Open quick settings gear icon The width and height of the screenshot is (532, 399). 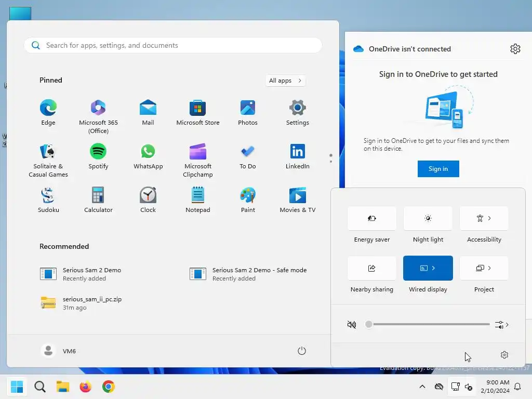pyautogui.click(x=504, y=354)
